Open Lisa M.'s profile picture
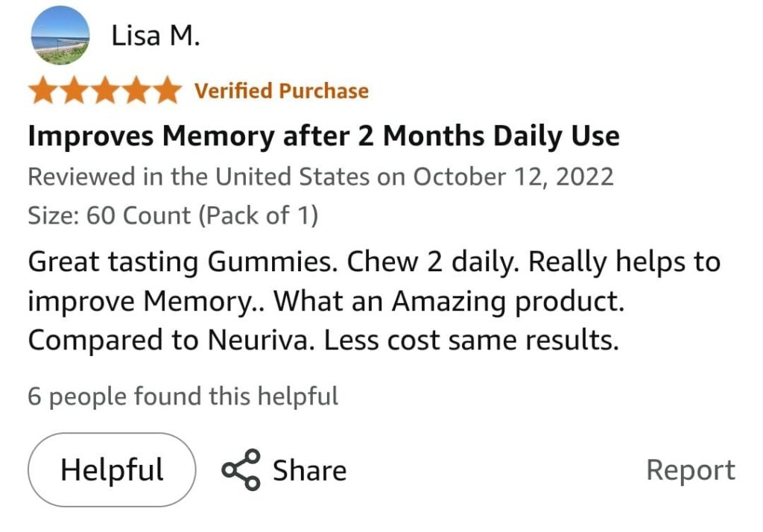The image size is (763, 532). (x=60, y=36)
